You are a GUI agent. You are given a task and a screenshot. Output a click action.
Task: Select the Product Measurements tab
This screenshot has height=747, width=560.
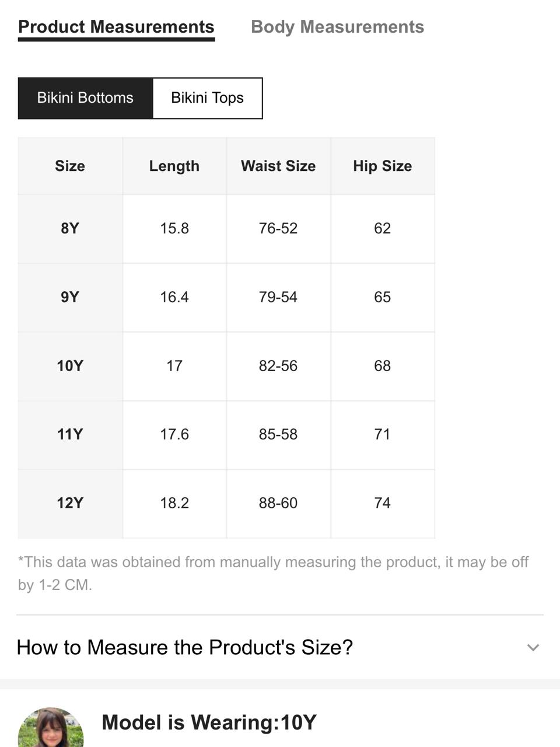pos(116,27)
